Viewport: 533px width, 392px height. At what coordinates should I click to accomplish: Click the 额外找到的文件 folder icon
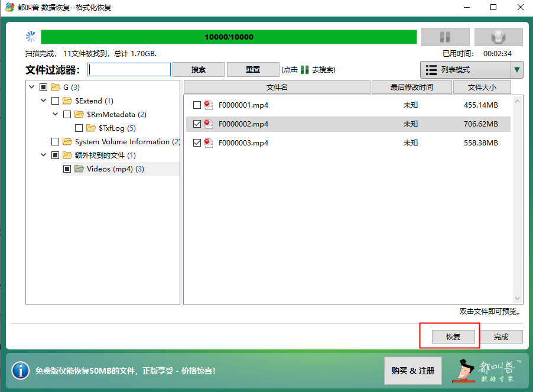click(67, 155)
